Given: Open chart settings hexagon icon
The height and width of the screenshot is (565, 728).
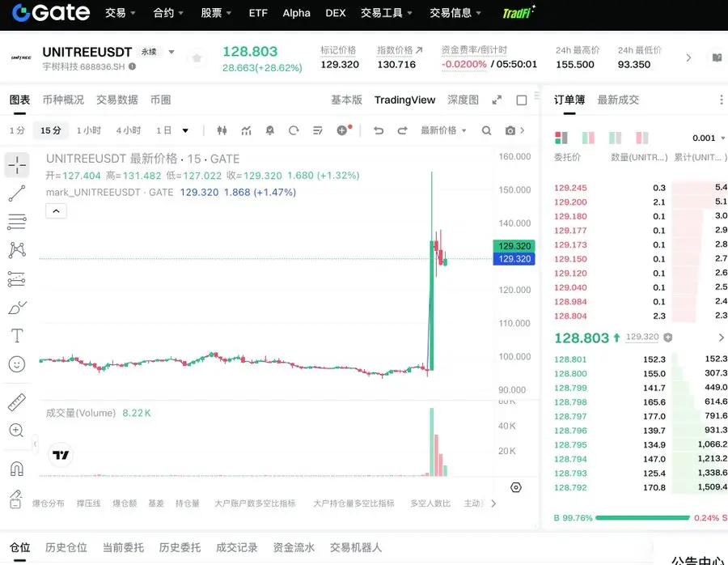Looking at the screenshot, I should pyautogui.click(x=516, y=487).
